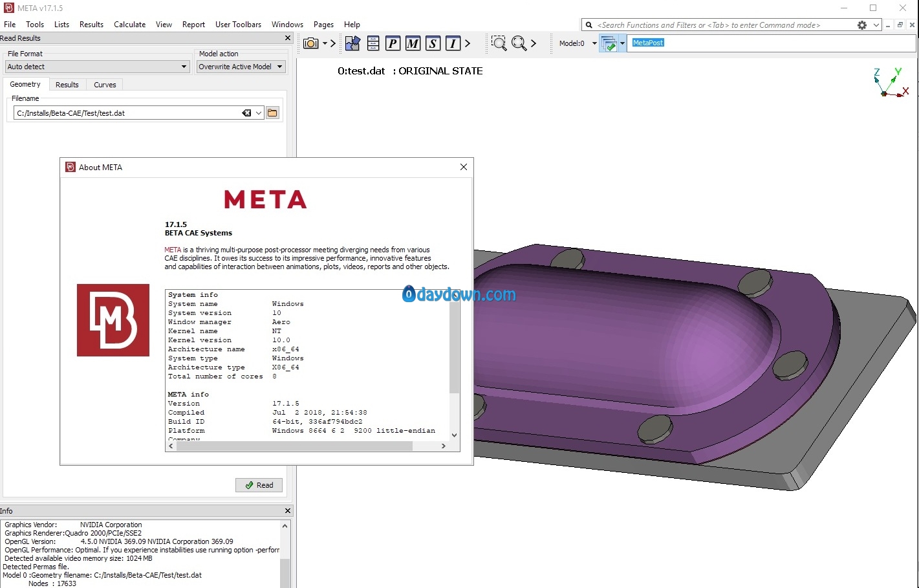Close the About META dialog
919x588 pixels.
pos(463,167)
